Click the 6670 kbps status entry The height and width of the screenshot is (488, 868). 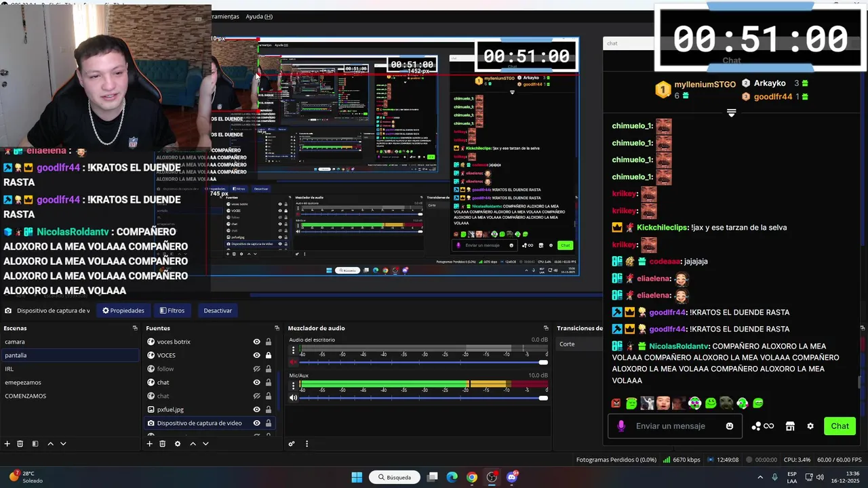click(x=682, y=460)
